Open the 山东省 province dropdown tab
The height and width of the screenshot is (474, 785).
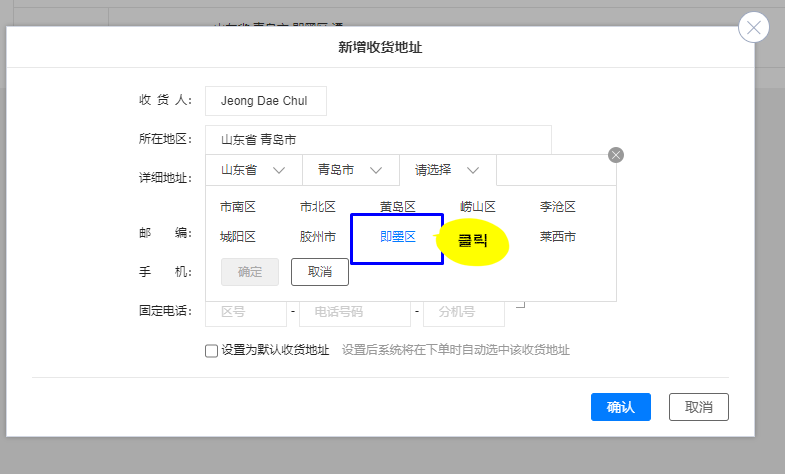(x=254, y=170)
